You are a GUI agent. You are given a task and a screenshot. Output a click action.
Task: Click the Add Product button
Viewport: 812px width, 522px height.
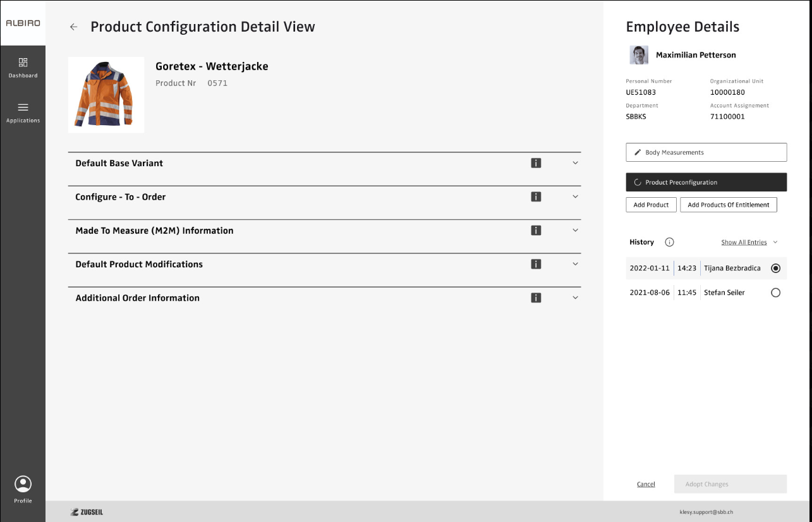tap(651, 205)
